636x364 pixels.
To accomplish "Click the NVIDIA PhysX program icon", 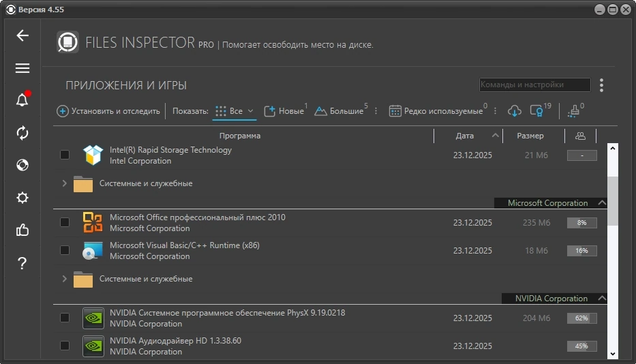I will click(93, 318).
